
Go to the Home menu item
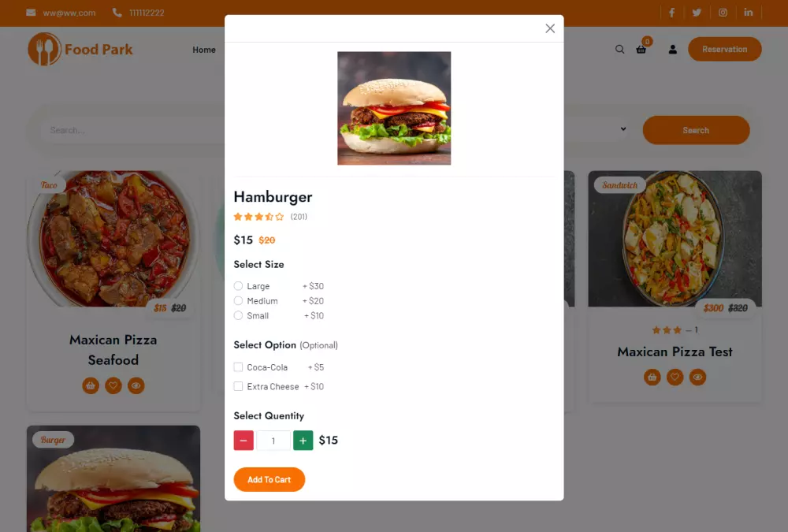(x=204, y=50)
